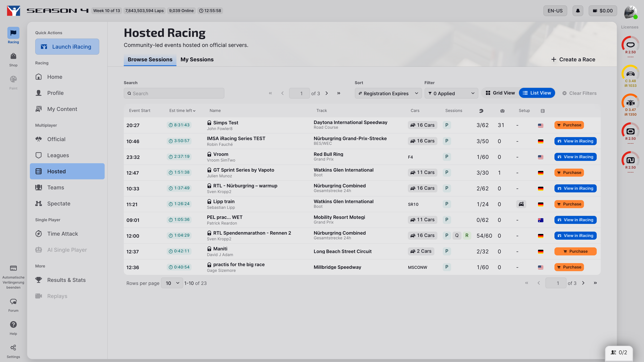Click Purchase for Simps Test session

(x=569, y=125)
